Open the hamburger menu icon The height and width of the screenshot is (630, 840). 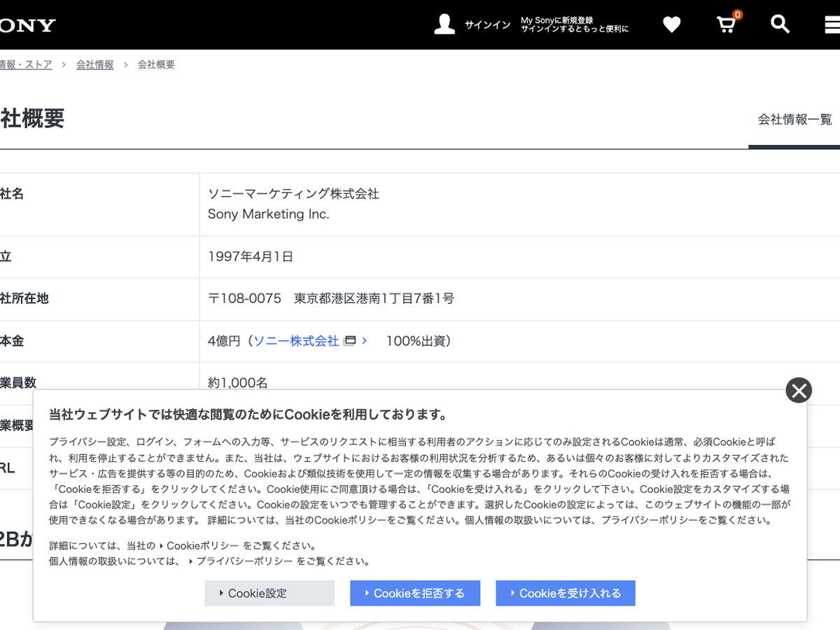[x=832, y=25]
